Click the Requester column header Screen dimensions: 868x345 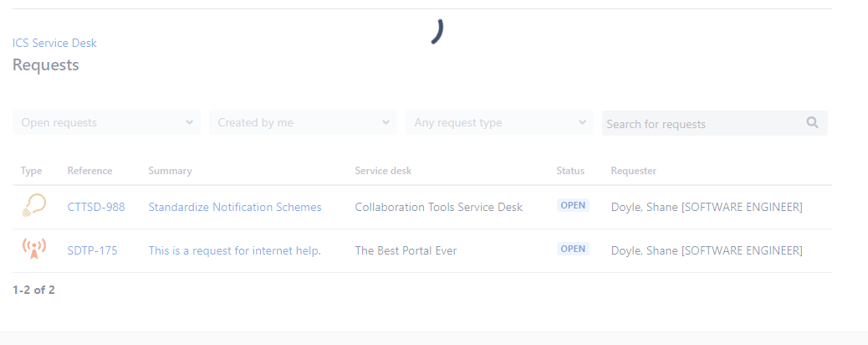(633, 171)
